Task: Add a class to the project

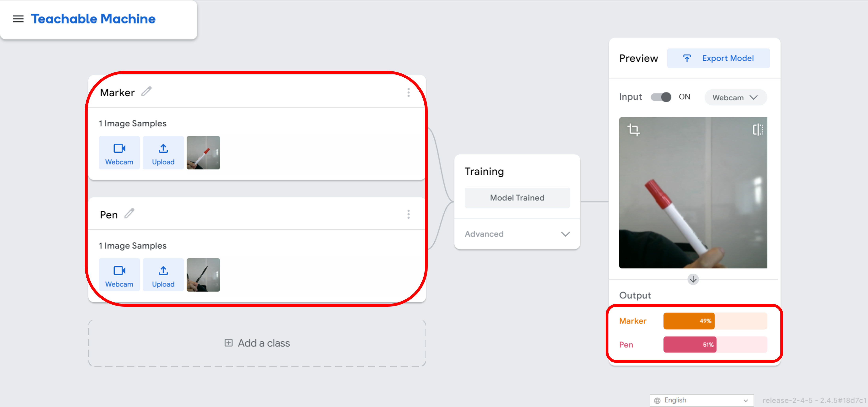Action: pos(257,343)
